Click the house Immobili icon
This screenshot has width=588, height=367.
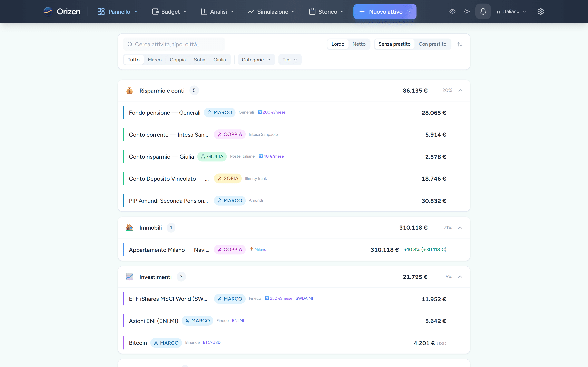pos(129,228)
